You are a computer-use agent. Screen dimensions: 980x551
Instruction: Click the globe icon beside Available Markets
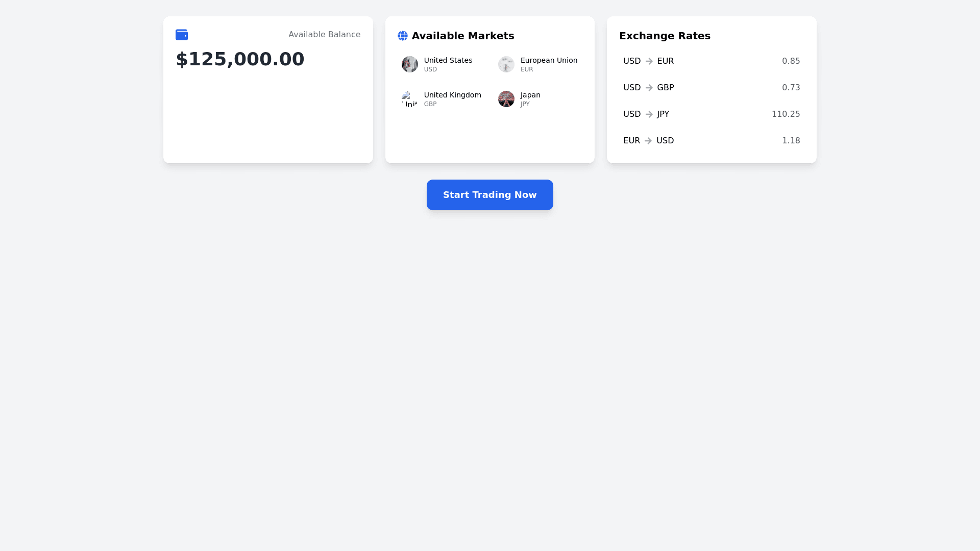[403, 36]
